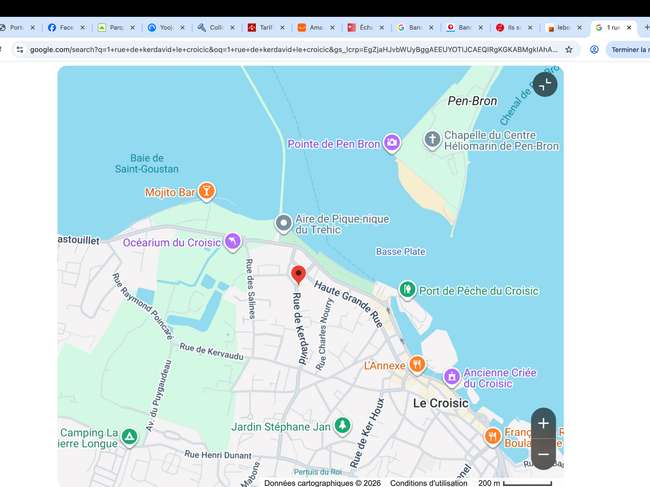Click the Rue Raymond Poincaré label
The width and height of the screenshot is (650, 487).
(143, 306)
